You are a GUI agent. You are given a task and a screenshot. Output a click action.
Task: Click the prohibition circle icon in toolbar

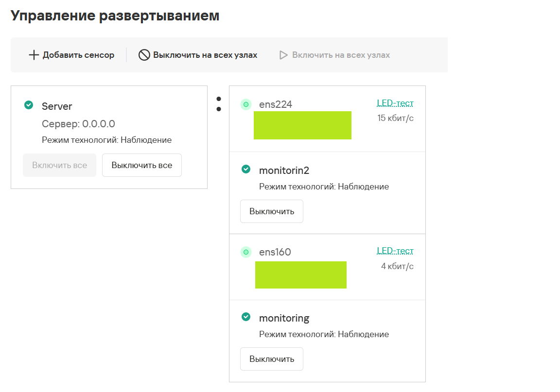(x=144, y=55)
